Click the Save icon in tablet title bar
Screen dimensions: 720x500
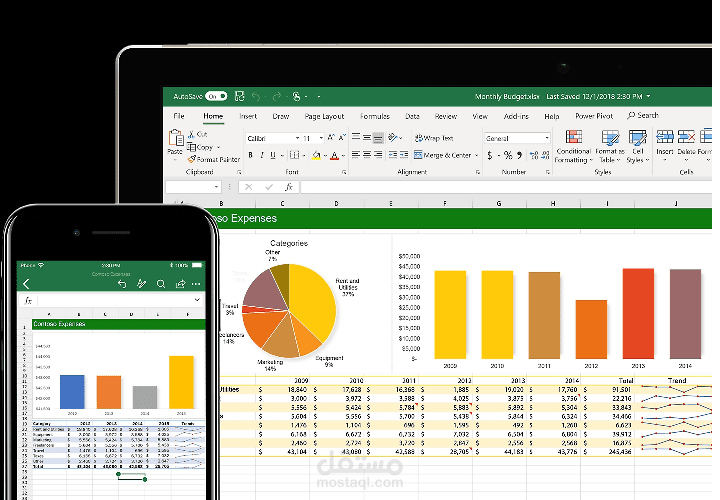tap(239, 96)
